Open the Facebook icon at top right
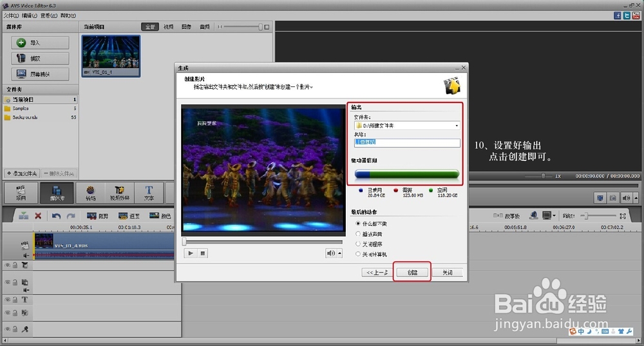Viewport: 644px width, 346px height. 618,15
